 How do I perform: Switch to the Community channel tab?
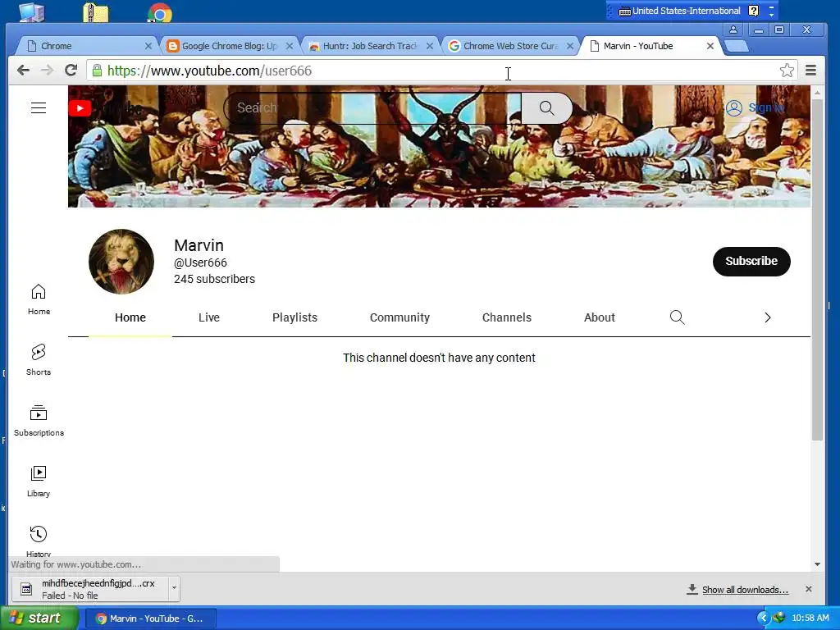click(x=399, y=317)
